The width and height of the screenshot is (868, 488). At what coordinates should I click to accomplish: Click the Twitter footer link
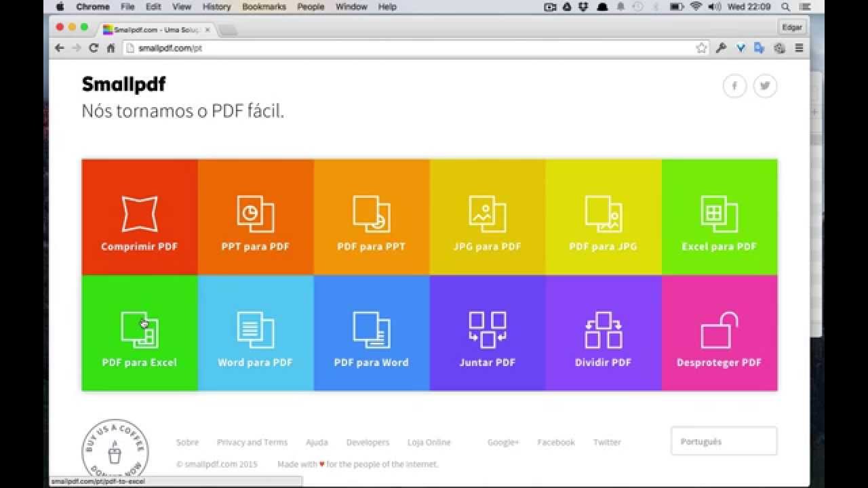[x=607, y=442]
